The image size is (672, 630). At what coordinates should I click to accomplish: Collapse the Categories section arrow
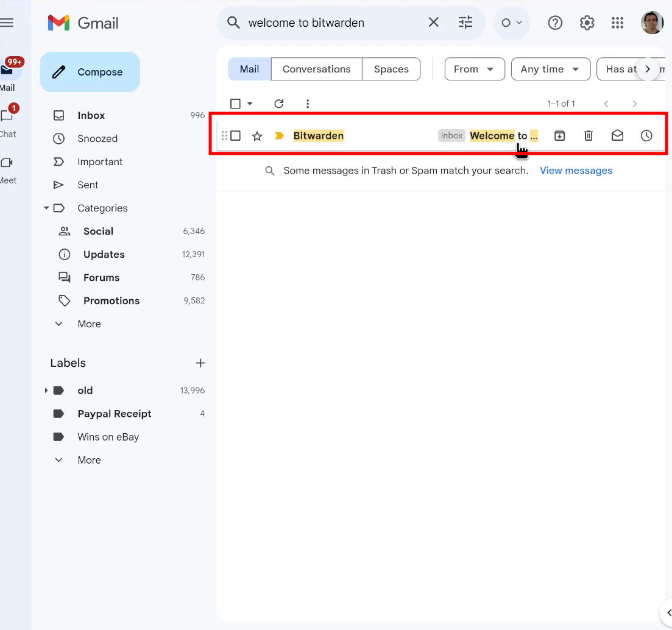pos(46,208)
